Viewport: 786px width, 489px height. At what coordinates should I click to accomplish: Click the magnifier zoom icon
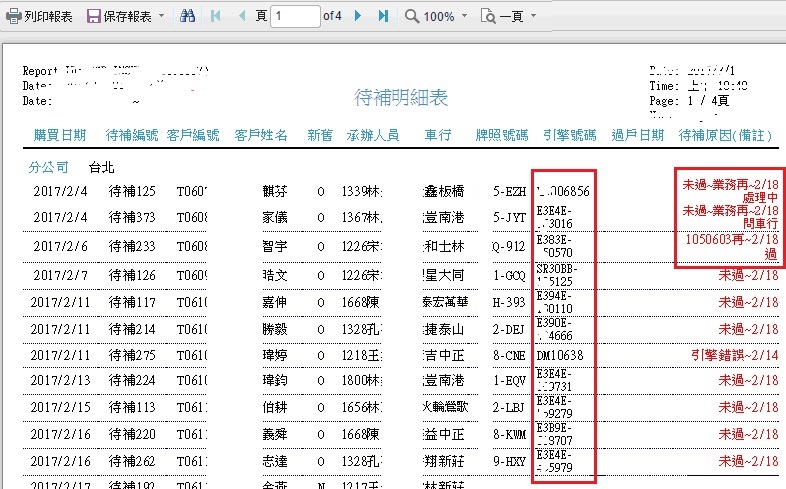pos(412,17)
